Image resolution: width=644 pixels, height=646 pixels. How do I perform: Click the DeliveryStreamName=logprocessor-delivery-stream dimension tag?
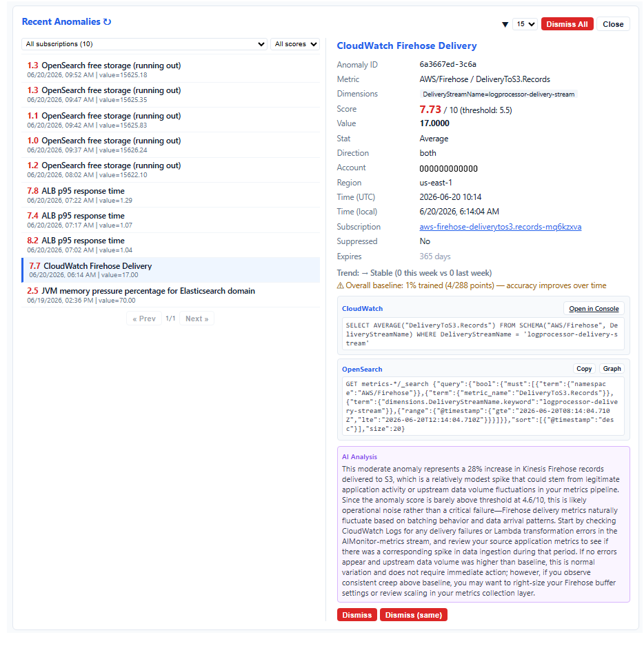[499, 94]
